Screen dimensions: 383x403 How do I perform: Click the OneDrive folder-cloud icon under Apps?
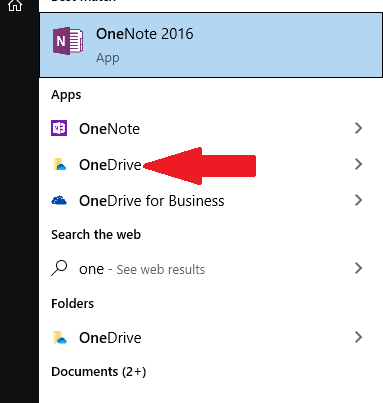click(x=60, y=164)
